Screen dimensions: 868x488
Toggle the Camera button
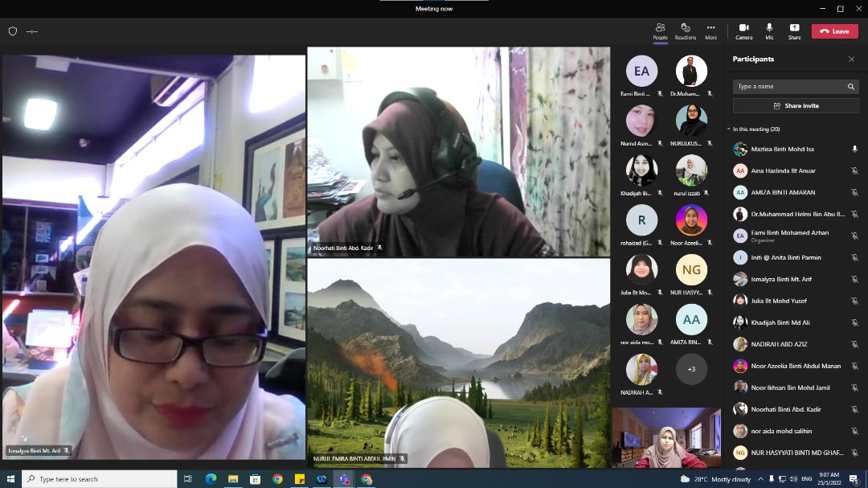coord(743,31)
